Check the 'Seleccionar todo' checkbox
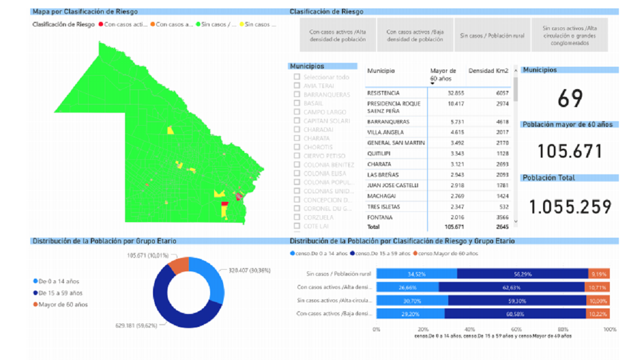 click(296, 77)
